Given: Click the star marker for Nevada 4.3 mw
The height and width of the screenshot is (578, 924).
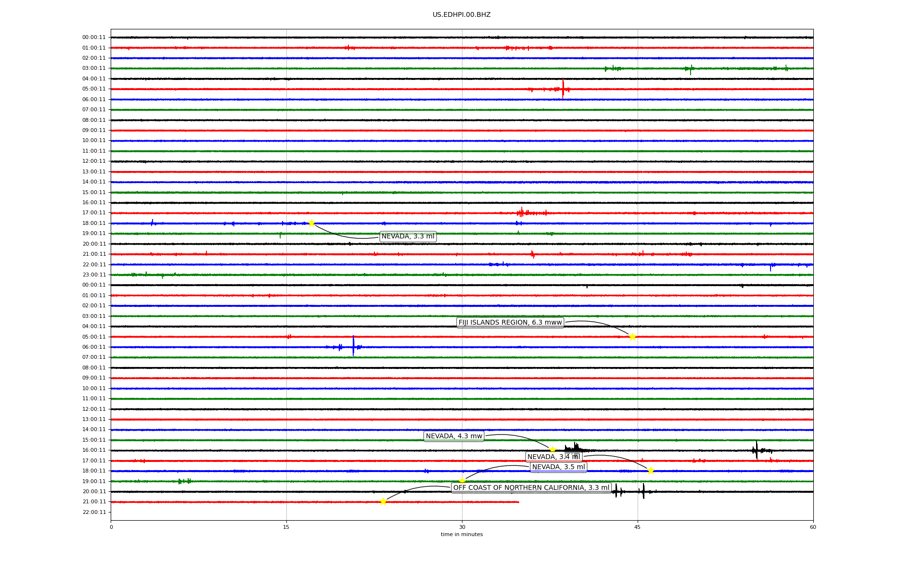Looking at the screenshot, I should 552,450.
